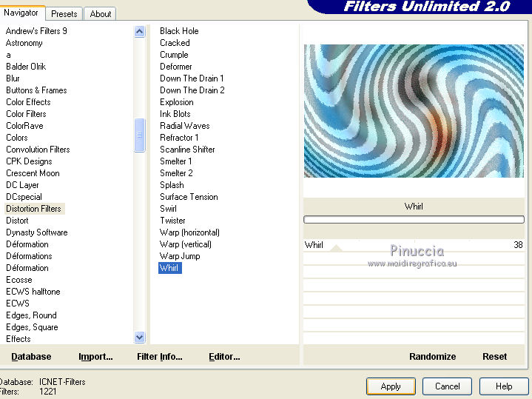This screenshot has height=399, width=532.
Task: Choose the Twister filter
Action: point(172,221)
